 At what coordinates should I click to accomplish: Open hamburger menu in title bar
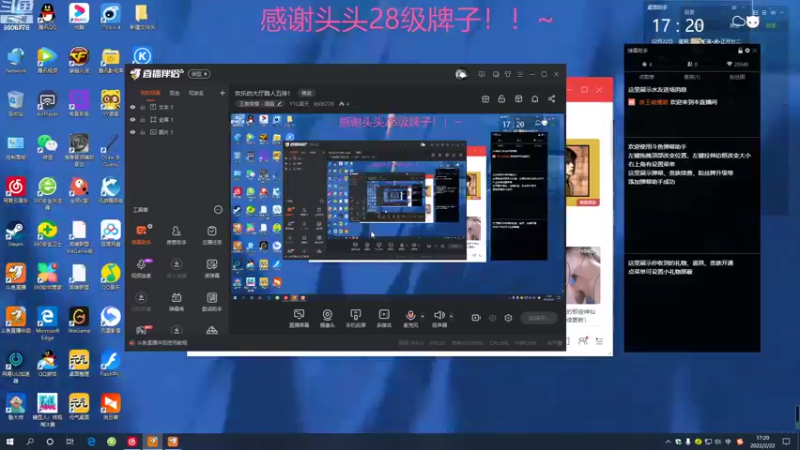click(520, 74)
